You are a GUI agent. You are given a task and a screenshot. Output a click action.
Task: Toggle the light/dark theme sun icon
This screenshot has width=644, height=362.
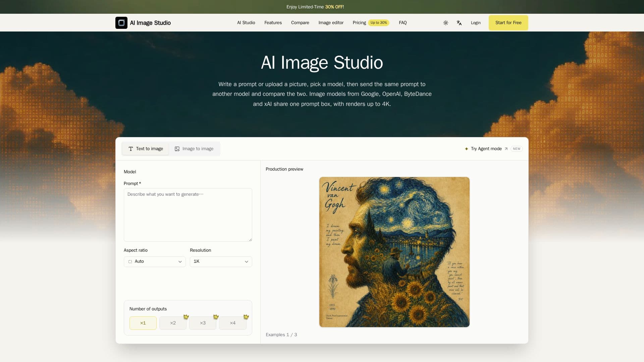445,23
